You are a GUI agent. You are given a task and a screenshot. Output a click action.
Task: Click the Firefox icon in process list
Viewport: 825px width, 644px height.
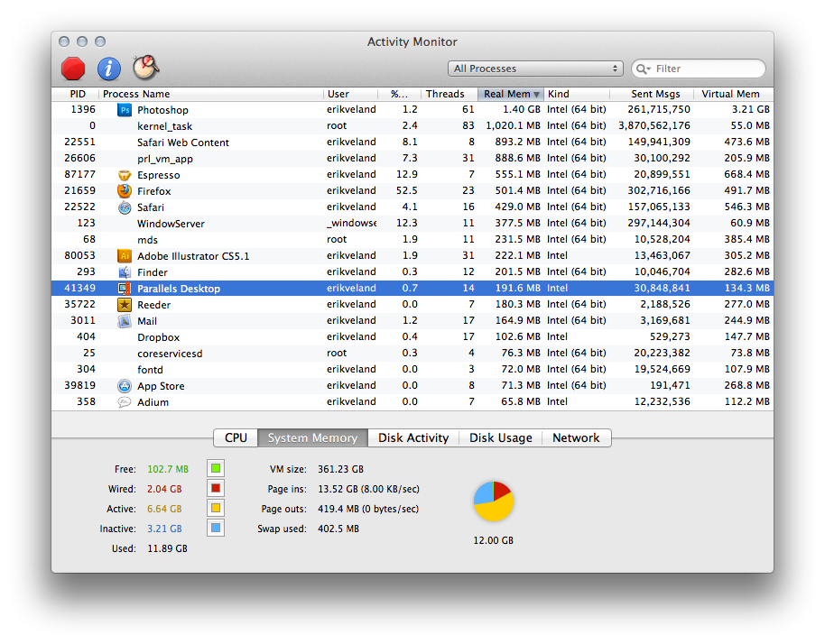125,191
